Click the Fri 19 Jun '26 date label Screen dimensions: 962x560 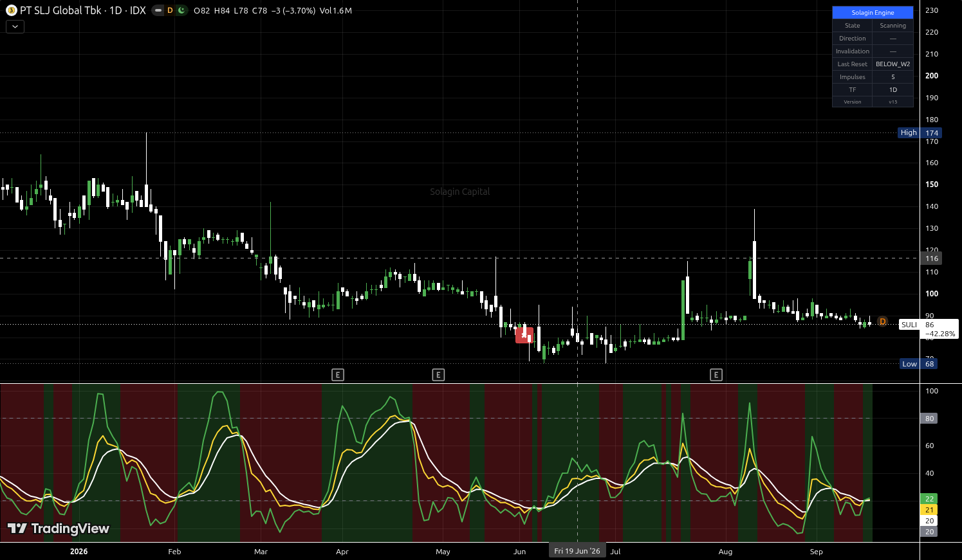[577, 551]
